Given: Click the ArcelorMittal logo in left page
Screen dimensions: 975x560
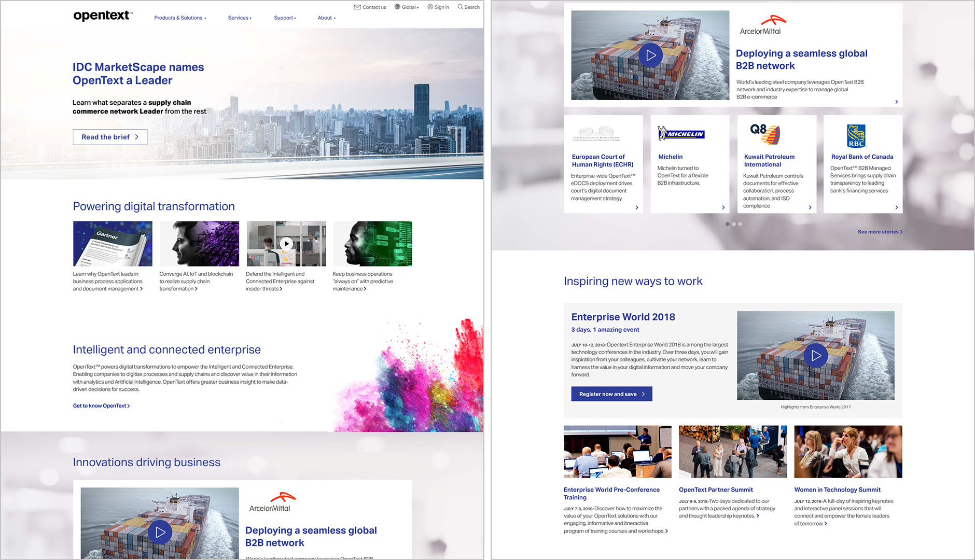Looking at the screenshot, I should point(272,502).
